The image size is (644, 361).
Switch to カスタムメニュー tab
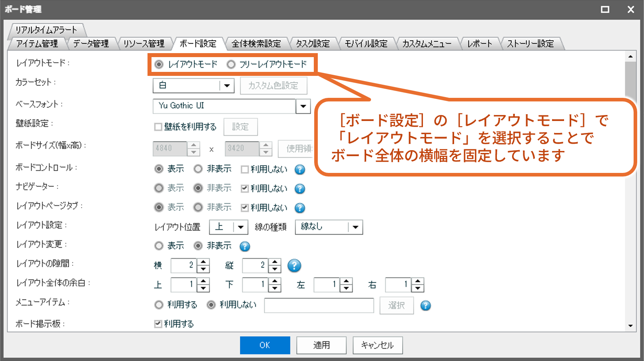(427, 44)
